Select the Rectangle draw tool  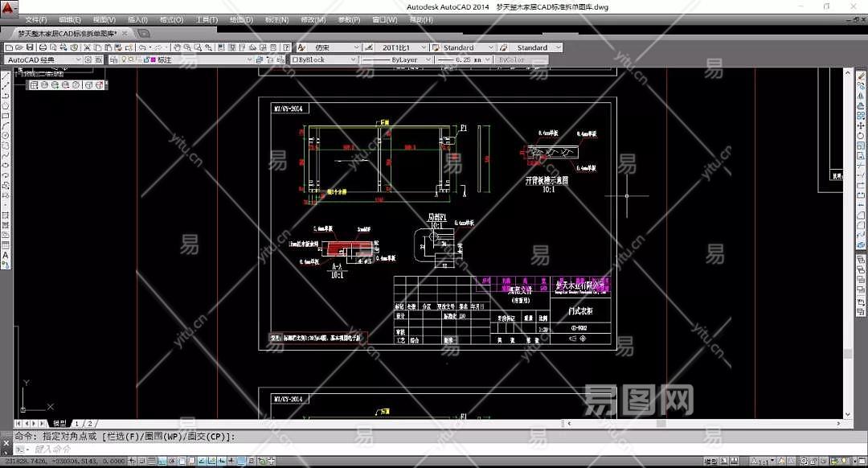pos(6,116)
